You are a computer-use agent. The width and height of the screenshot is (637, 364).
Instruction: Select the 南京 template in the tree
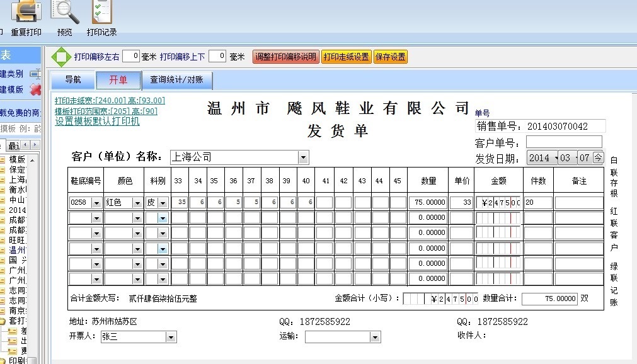[18, 310]
